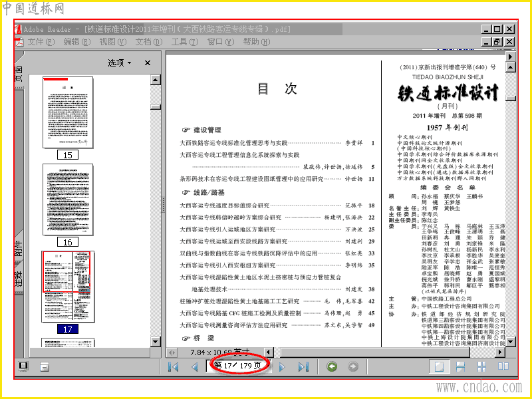Switch to single page layout
Image resolution: width=532 pixels, height=399 pixels.
tap(440, 366)
